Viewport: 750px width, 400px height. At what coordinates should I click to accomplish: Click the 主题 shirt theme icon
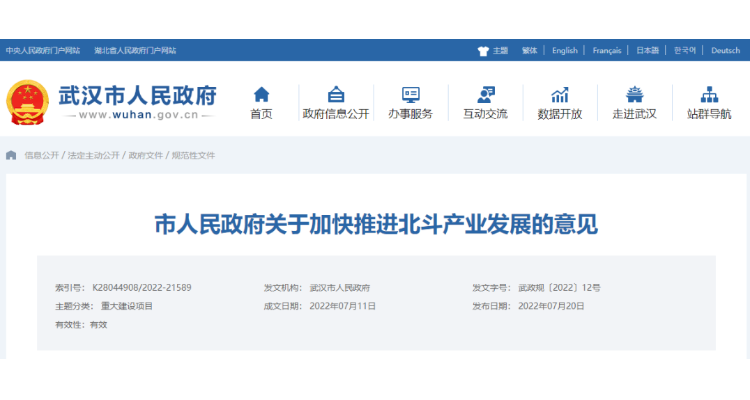coord(483,50)
